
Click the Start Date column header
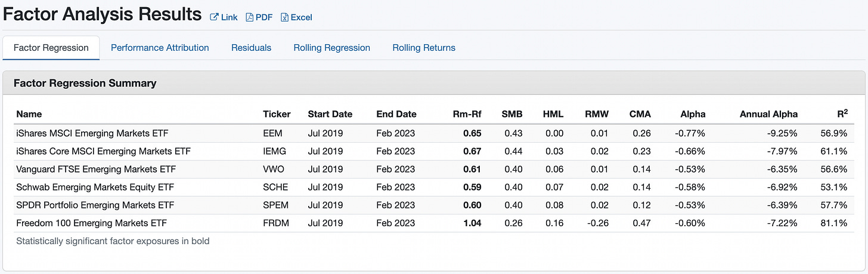pyautogui.click(x=330, y=114)
